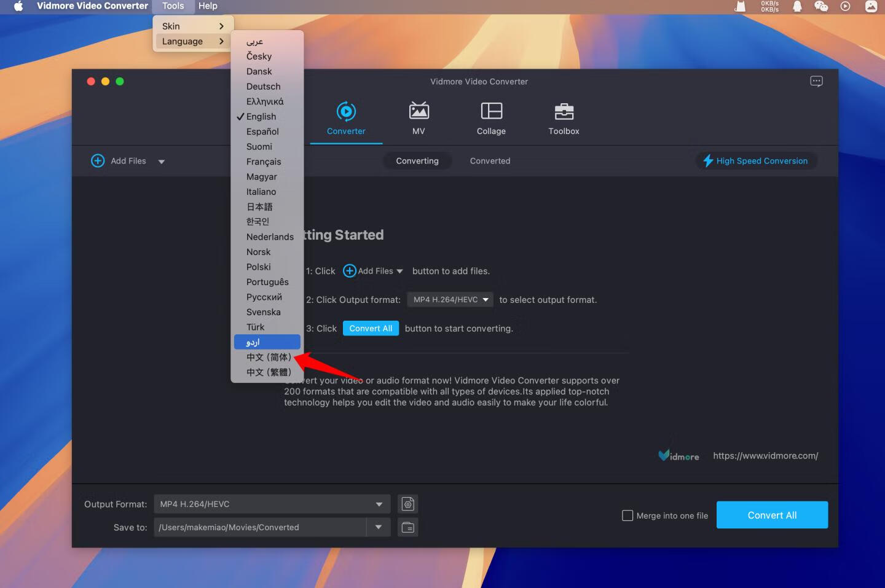Select Ελληνικά language
Screen dimensions: 885x588
point(267,101)
